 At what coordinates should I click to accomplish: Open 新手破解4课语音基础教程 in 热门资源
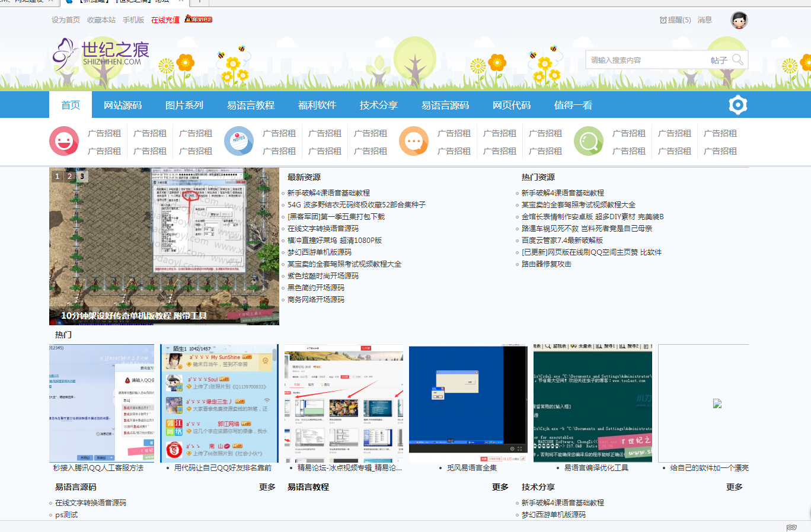[563, 193]
